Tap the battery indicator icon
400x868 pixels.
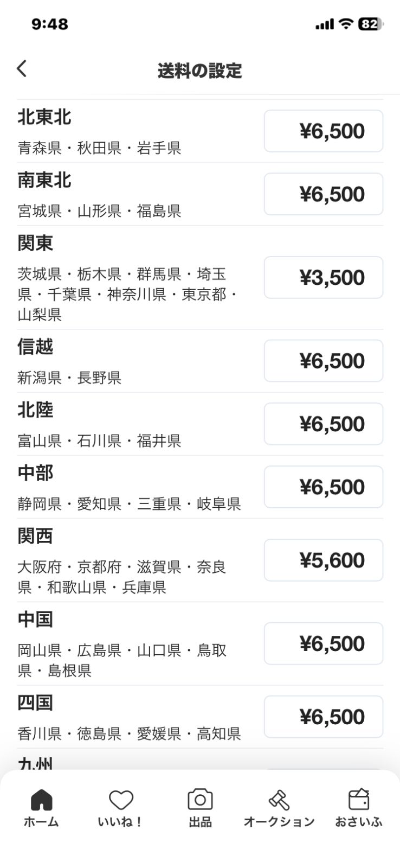point(371,24)
